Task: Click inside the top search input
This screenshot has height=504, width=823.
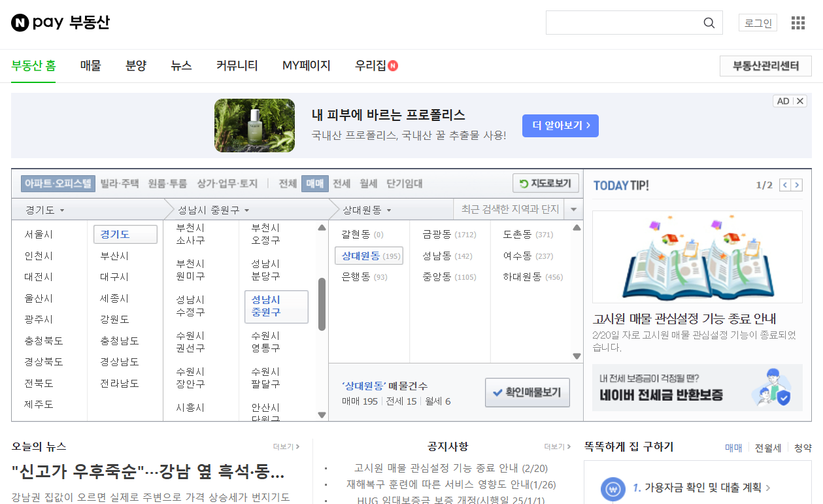Action: (x=624, y=23)
